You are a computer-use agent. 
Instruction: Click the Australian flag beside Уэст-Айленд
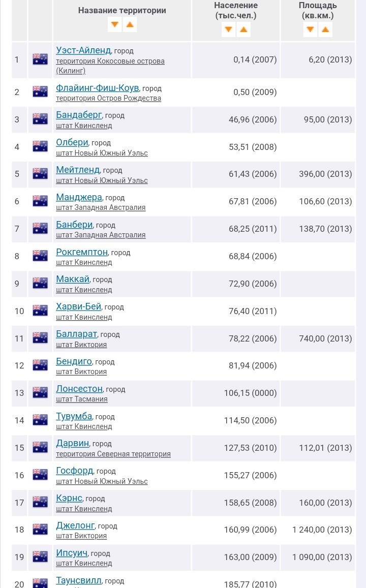40,59
